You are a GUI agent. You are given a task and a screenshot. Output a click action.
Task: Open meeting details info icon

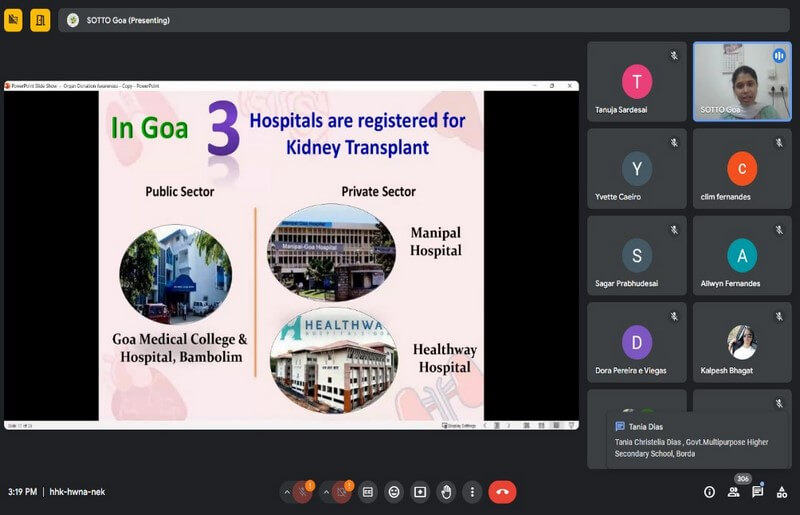[709, 492]
